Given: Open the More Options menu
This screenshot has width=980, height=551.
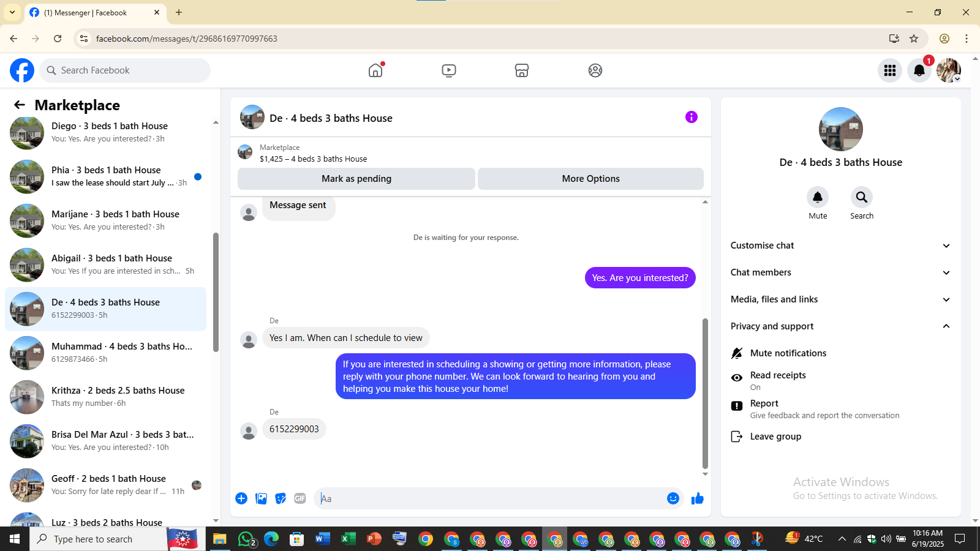Looking at the screenshot, I should click(590, 179).
